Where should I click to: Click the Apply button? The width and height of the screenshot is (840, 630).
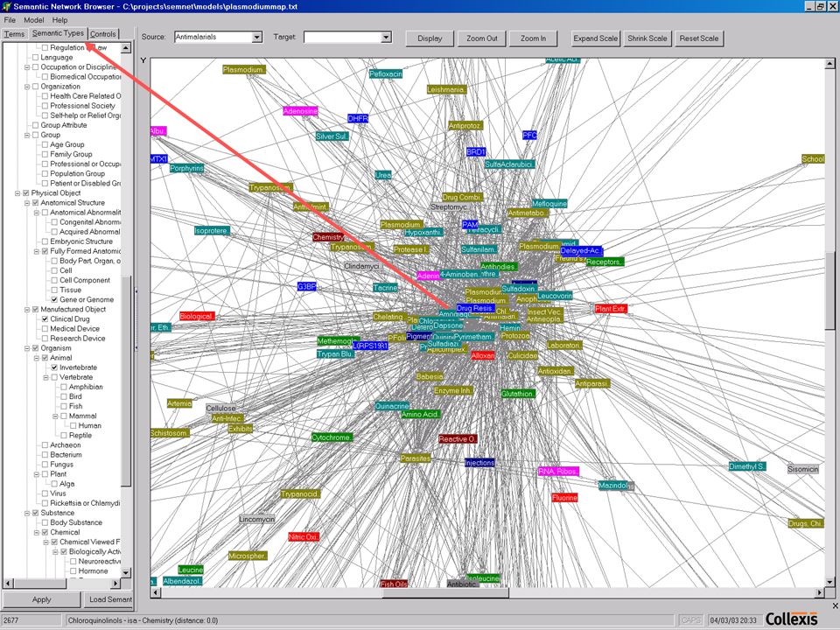pos(41,599)
